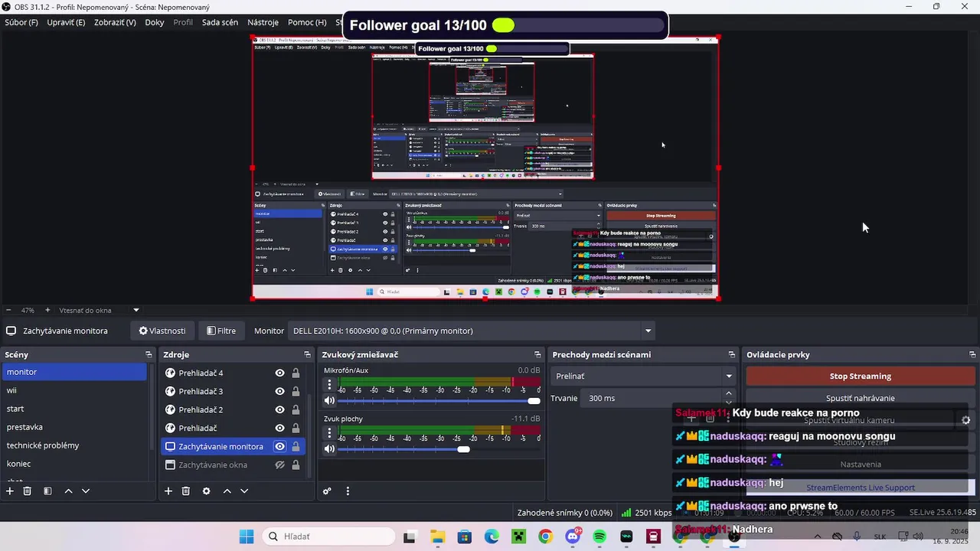Click the Prehliadač 4 browser source icon
The height and width of the screenshot is (551, 980).
pos(171,373)
